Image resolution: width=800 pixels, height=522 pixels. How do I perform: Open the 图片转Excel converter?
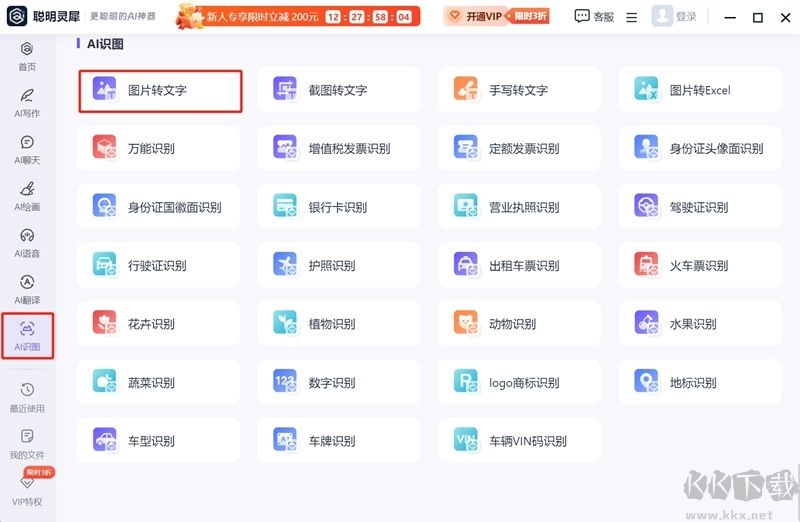tap(700, 90)
